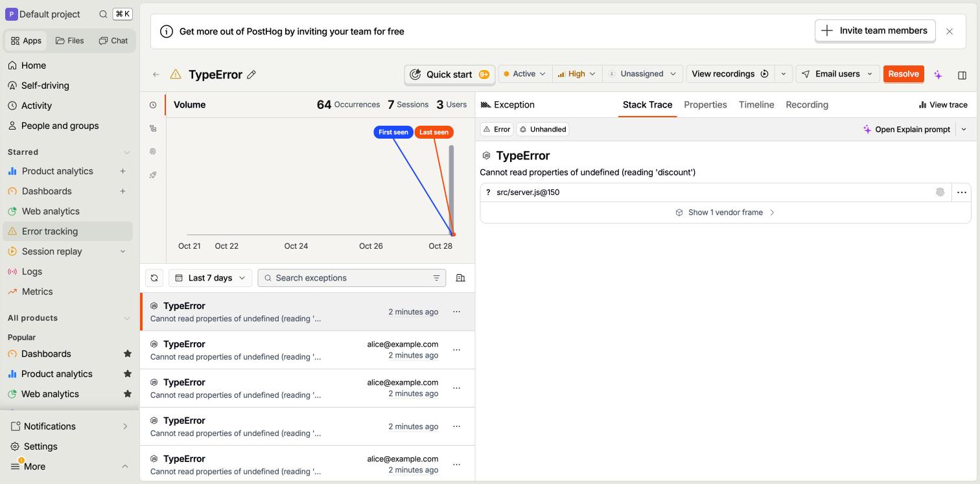The width and height of the screenshot is (980, 484).
Task: Click the sparkle AI icon beside Resolve
Action: tap(938, 75)
